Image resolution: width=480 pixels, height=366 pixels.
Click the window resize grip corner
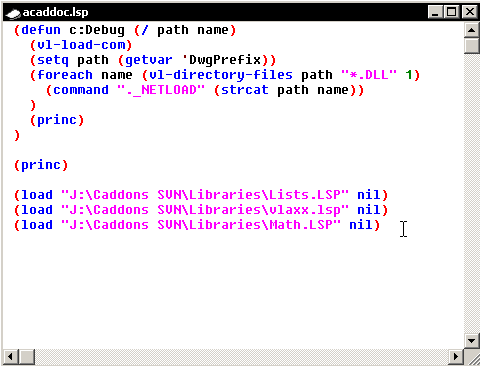(x=472, y=358)
